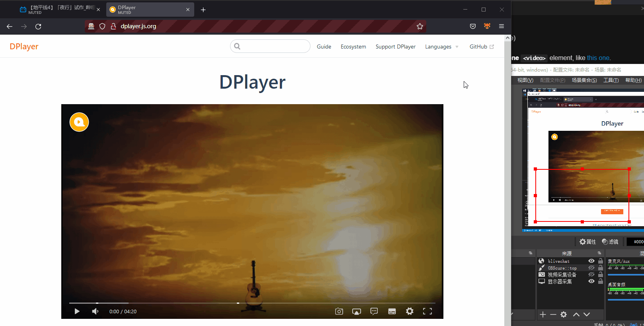Open Save to Pocket
644x326 pixels.
473,26
